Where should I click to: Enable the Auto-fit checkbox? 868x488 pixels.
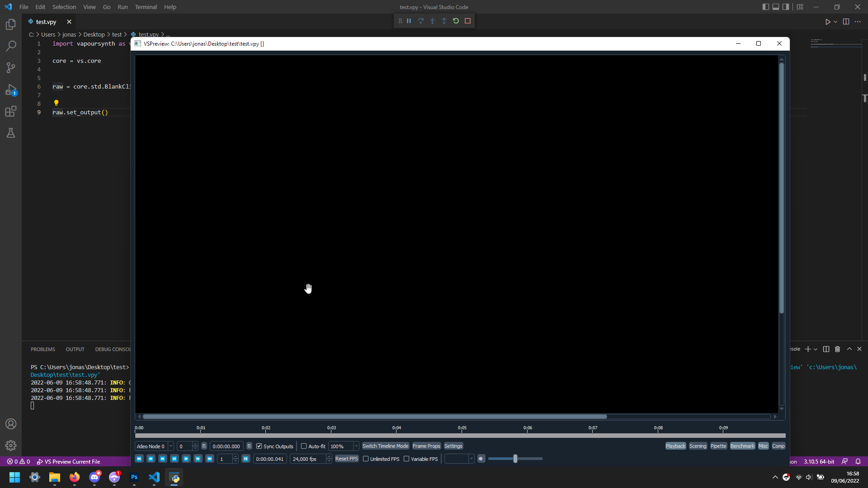pyautogui.click(x=304, y=446)
